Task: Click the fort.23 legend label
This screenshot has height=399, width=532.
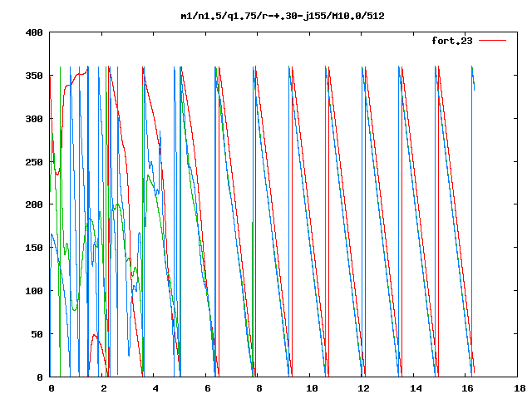Action: click(x=452, y=41)
